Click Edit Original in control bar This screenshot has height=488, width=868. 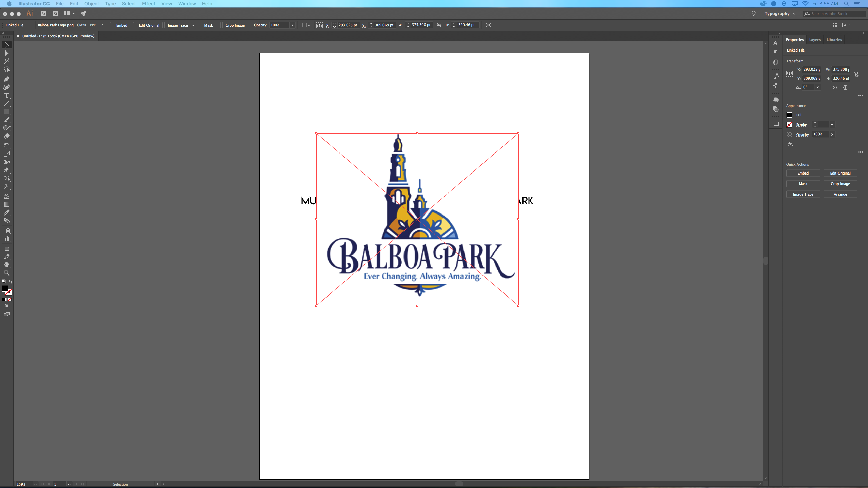click(x=149, y=25)
